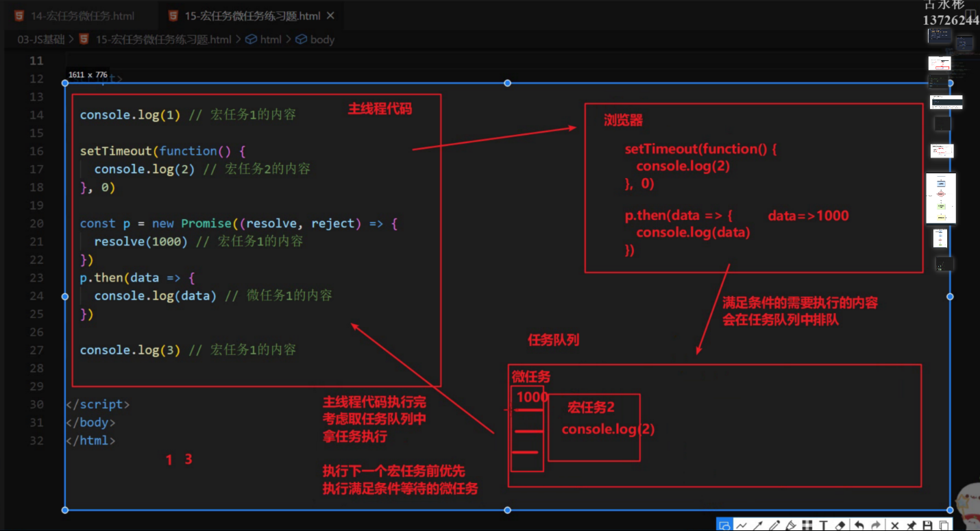
Task: Click the HTML5 file icon in breadcrumb
Action: pyautogui.click(x=84, y=39)
